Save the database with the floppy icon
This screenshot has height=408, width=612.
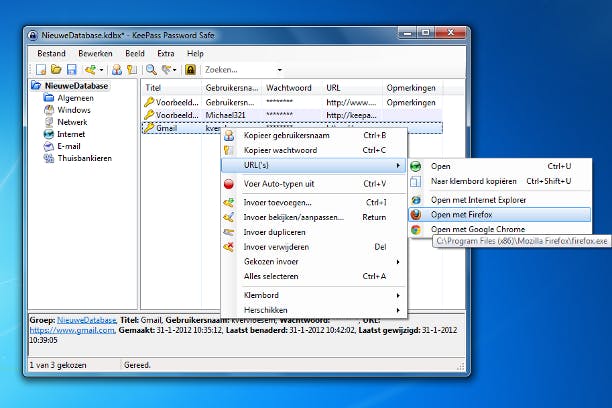[71, 70]
